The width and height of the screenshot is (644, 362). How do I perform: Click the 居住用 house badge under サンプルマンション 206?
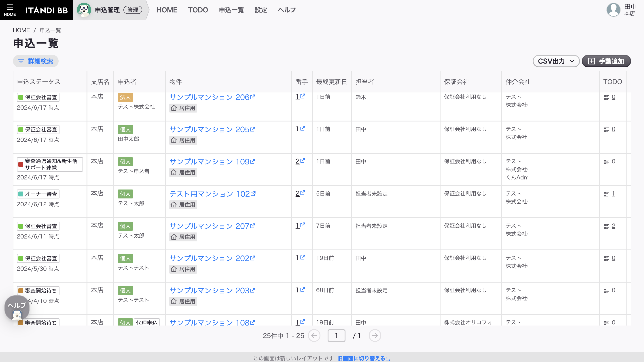tap(183, 108)
